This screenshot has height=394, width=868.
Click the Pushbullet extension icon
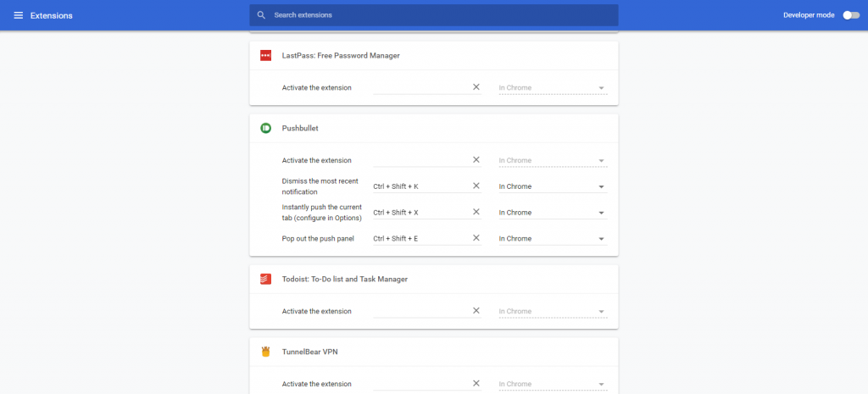[x=265, y=129]
